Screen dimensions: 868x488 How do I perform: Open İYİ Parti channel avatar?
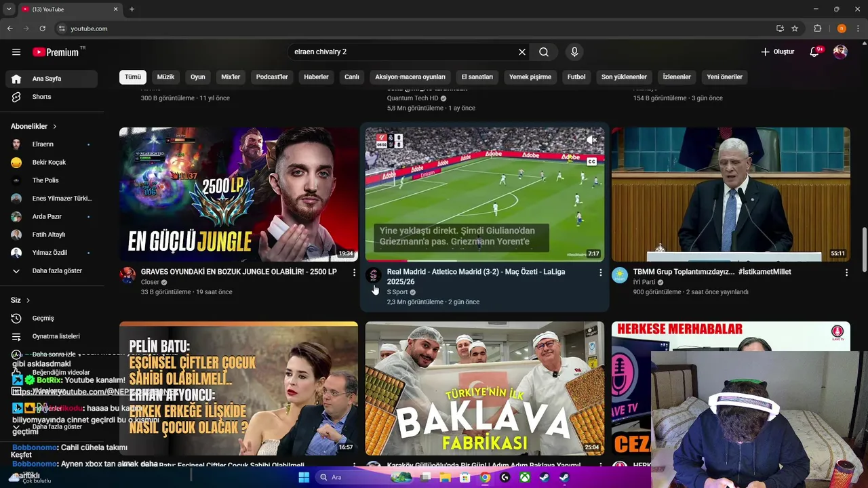(x=620, y=275)
